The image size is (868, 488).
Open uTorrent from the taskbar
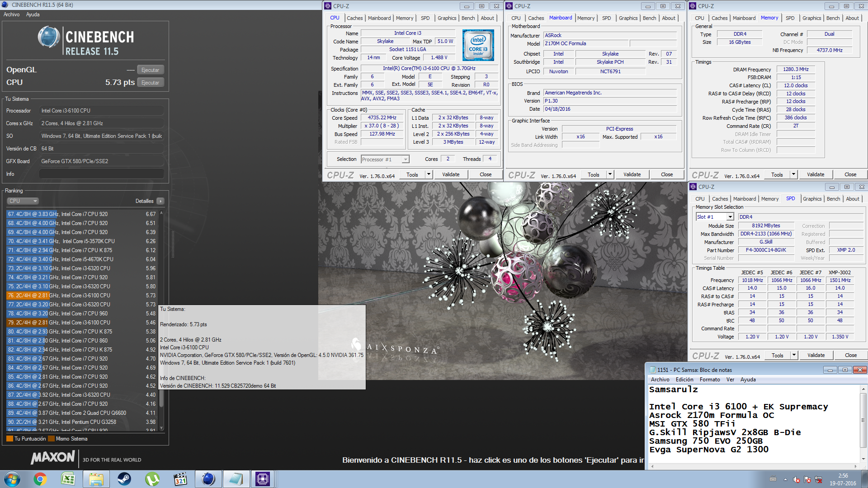(152, 479)
